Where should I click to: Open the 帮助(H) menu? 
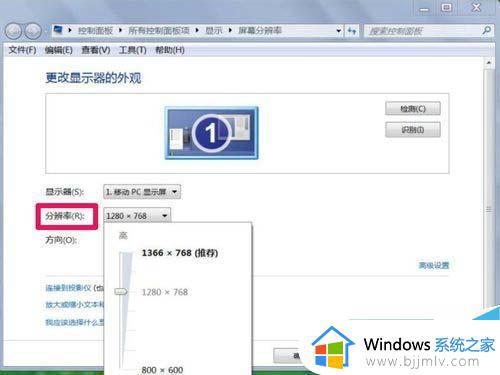[170, 50]
